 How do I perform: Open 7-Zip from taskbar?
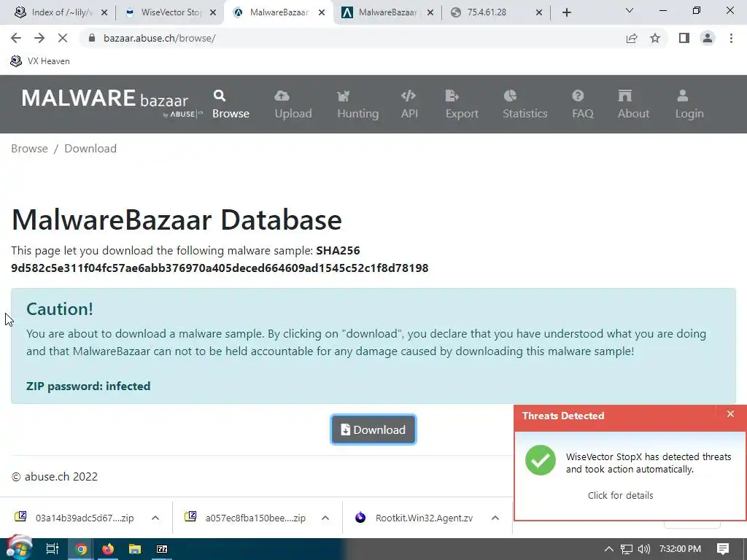(x=162, y=549)
